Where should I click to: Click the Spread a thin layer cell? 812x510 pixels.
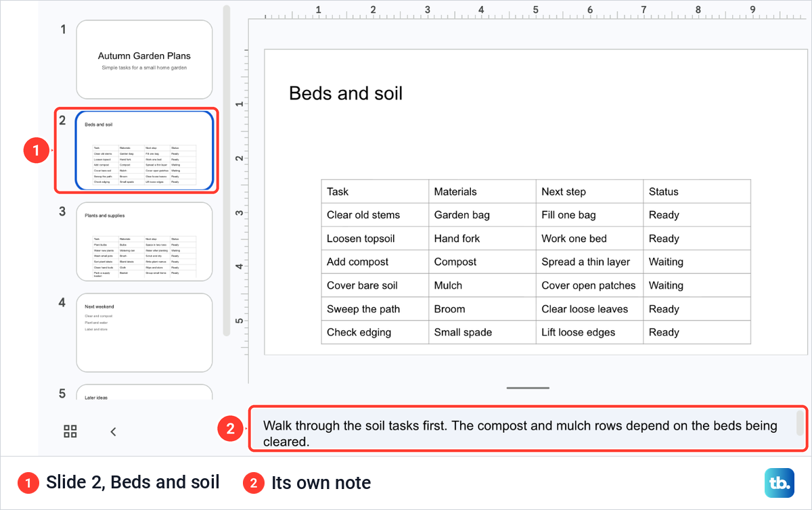[589, 262]
